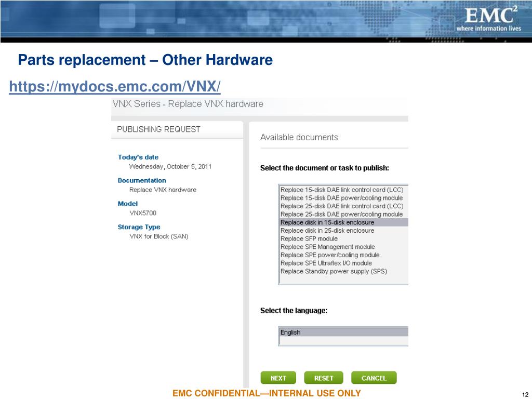Select 'Replace disk in 25-disk enclosure' entry
Screen dimensions: 532x399
point(343,230)
